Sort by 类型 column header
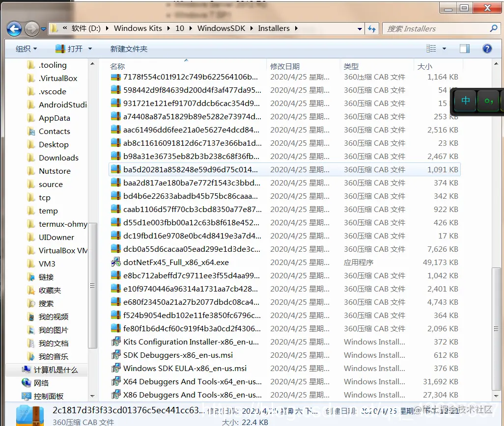Screen dimensions: 504x426 (x=377, y=66)
